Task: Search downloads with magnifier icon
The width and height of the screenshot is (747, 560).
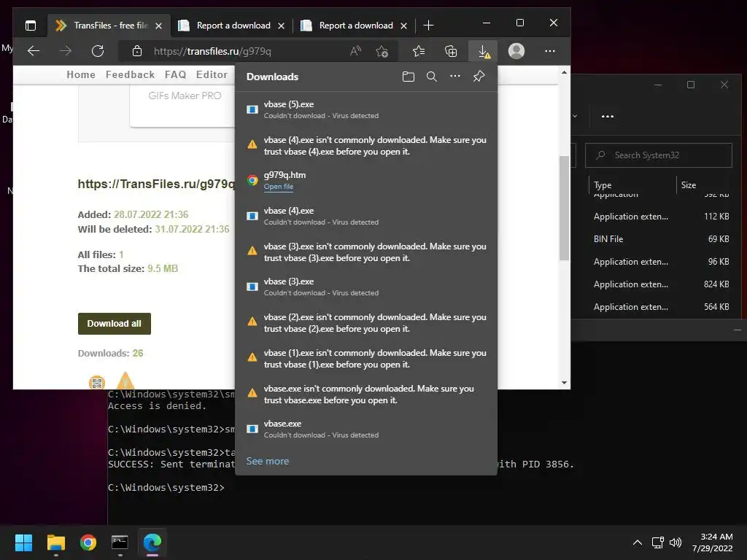Action: tap(432, 77)
